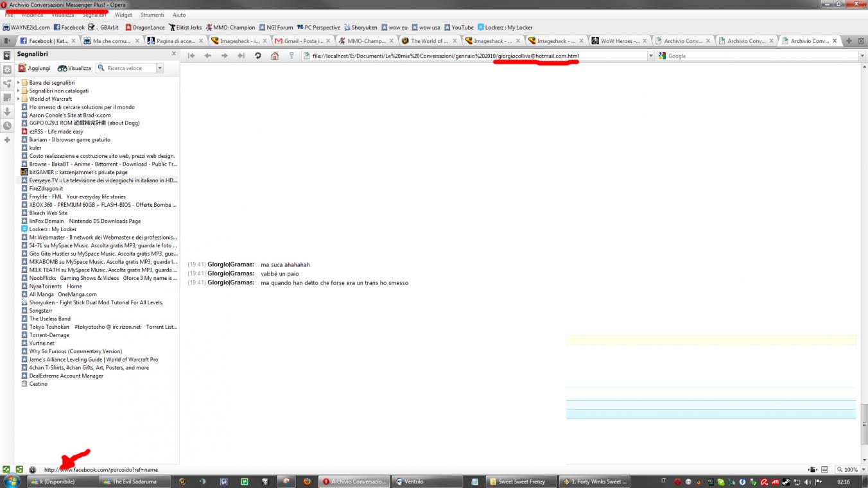Viewport: 868px width, 488px height.
Task: Click the page scrollbar down arrow
Action: tap(864, 460)
